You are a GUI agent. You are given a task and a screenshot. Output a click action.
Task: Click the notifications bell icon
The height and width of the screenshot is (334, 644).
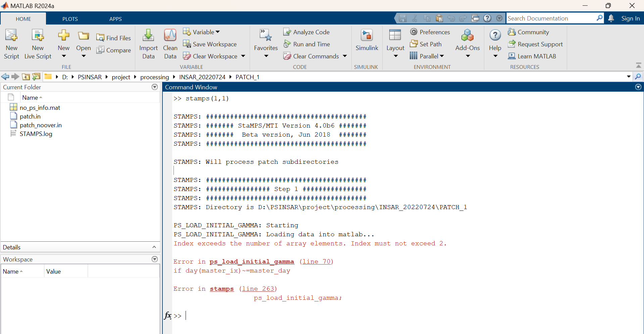(x=611, y=18)
